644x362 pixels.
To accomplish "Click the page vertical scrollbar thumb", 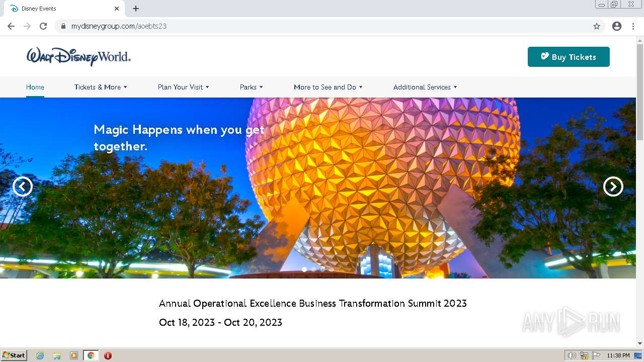I will pos(640,92).
